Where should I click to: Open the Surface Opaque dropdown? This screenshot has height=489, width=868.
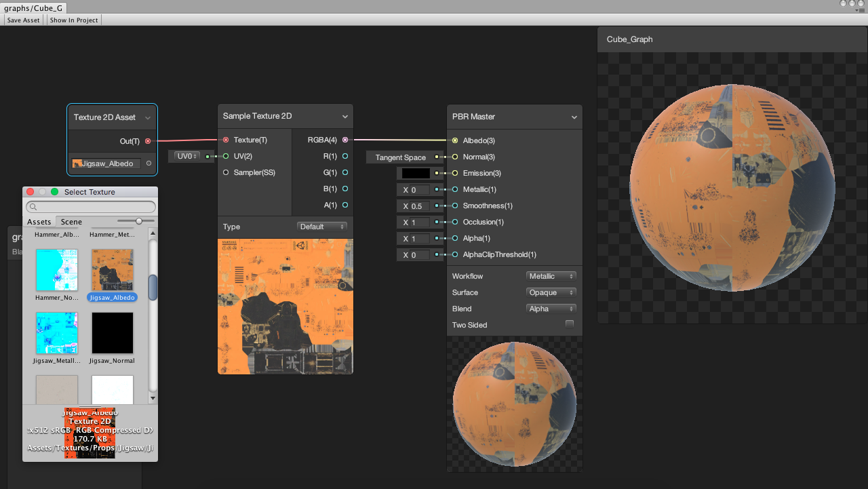[x=551, y=292]
